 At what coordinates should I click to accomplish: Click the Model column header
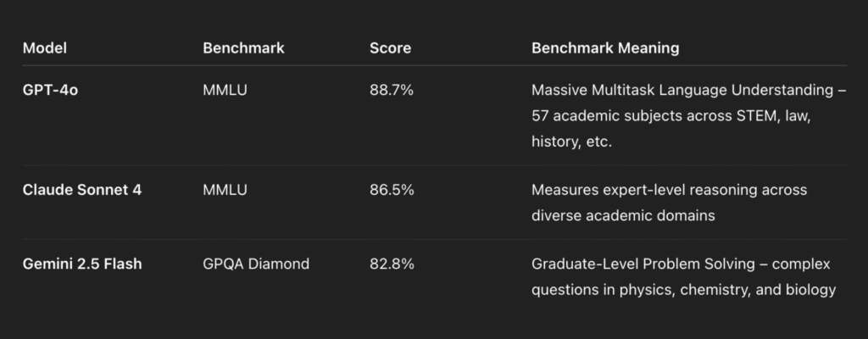click(44, 48)
